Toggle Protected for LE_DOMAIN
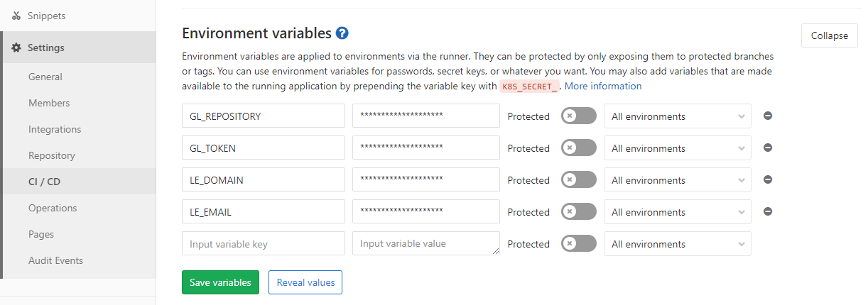The image size is (868, 305). 579,180
